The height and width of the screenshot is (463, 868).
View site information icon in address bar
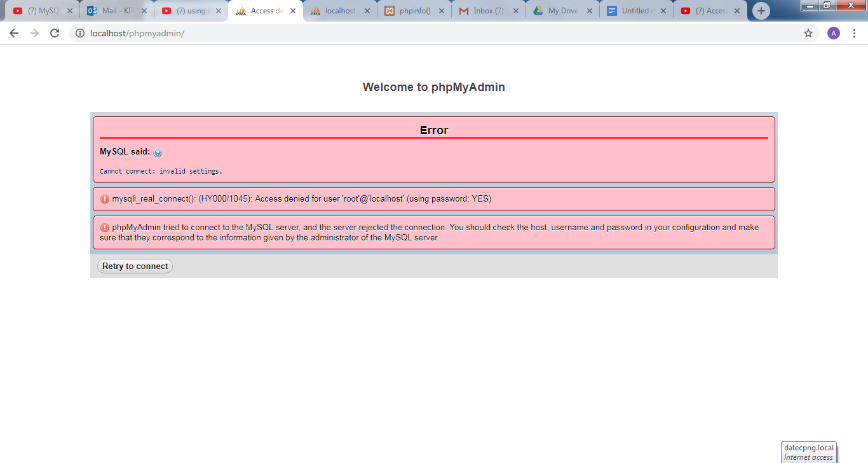79,33
